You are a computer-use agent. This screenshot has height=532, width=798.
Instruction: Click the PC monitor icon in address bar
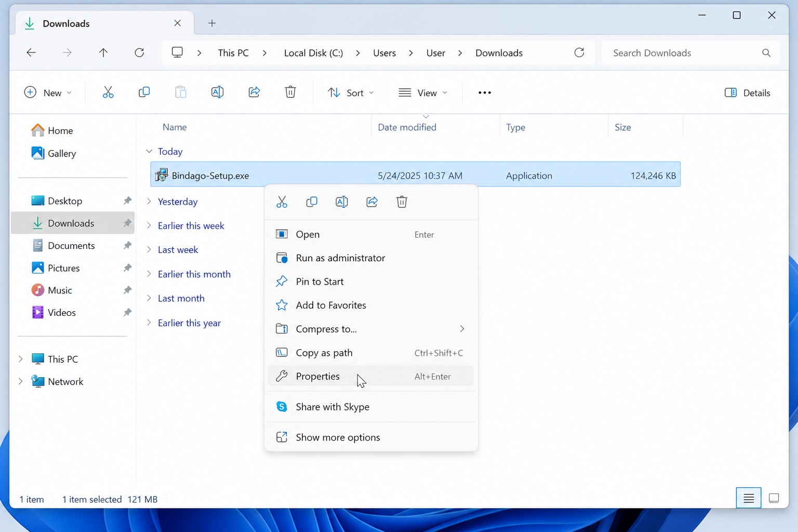(x=177, y=52)
